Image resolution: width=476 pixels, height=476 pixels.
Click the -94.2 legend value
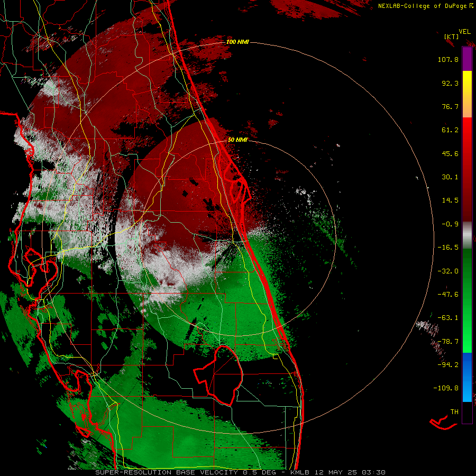click(x=448, y=365)
